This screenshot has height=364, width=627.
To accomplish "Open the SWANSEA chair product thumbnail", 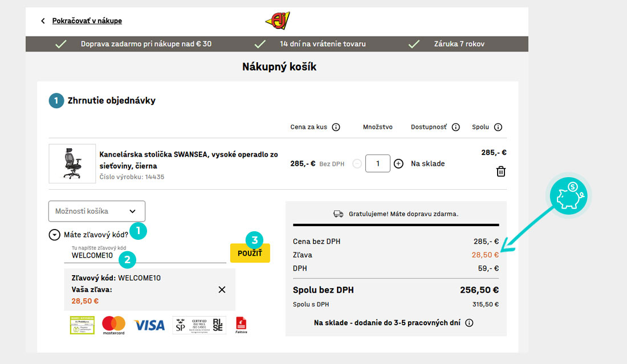I will coord(72,163).
